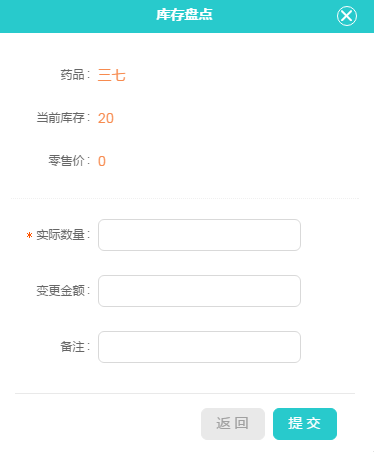374x460 pixels.
Task: Click the solid divider above the buttons
Action: click(185, 393)
